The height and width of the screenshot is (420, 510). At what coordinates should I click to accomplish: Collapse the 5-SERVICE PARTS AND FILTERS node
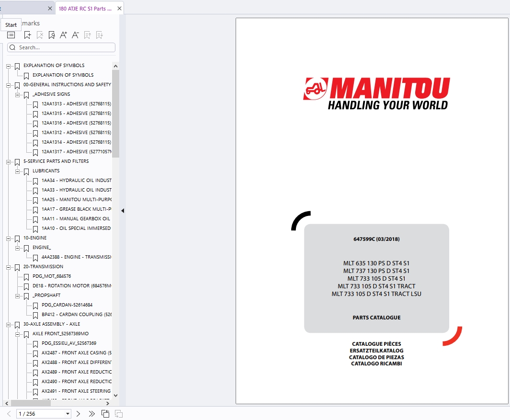(x=8, y=162)
